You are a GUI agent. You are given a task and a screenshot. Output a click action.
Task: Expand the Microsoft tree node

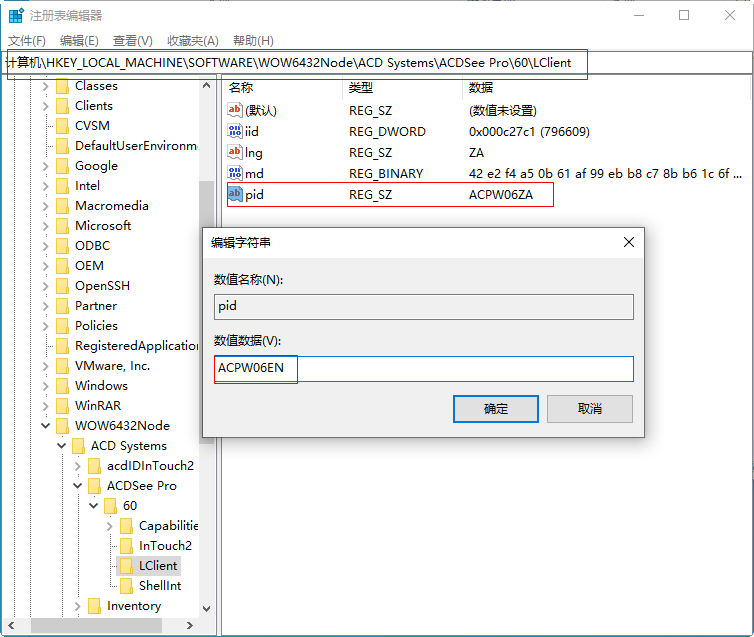click(46, 226)
